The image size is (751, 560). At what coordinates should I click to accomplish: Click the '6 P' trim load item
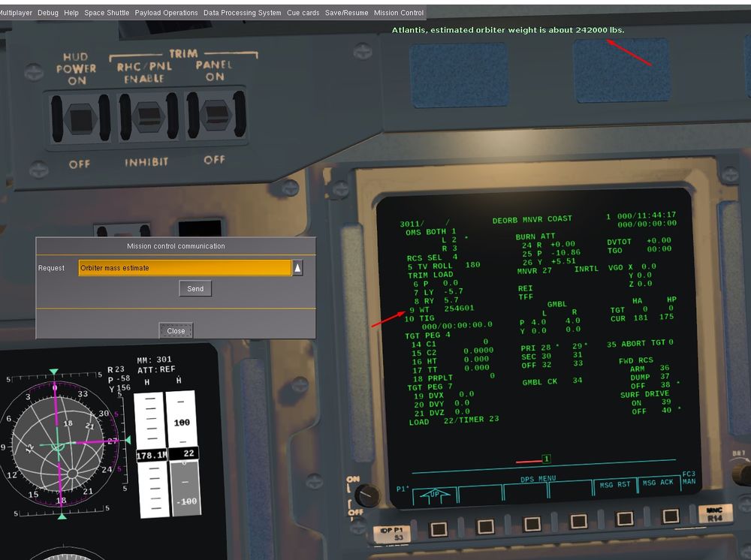click(x=436, y=283)
